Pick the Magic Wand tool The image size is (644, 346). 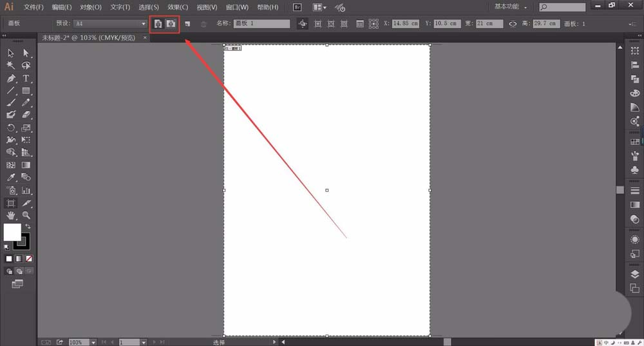point(11,65)
